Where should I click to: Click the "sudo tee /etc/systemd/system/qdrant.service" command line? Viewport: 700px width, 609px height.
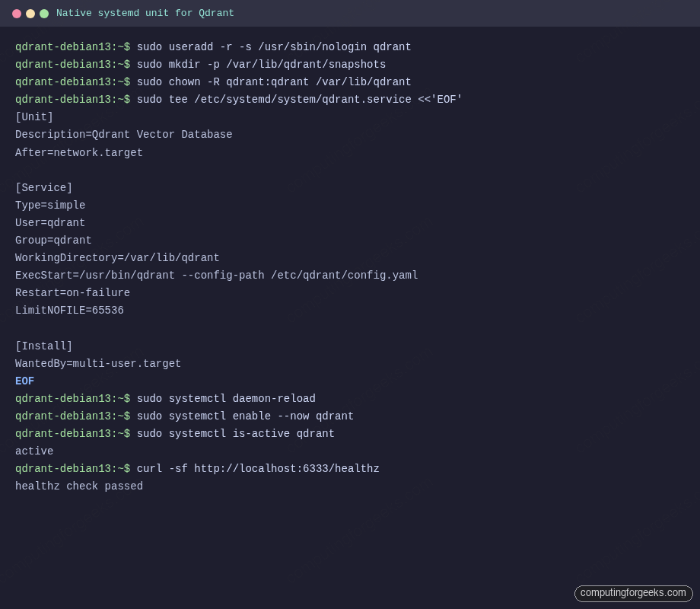299,99
